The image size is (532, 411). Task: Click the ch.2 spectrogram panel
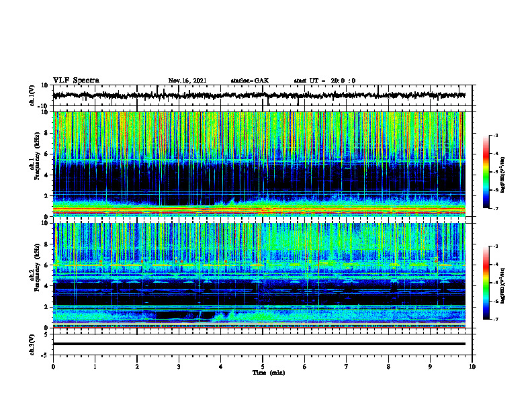tap(259, 275)
